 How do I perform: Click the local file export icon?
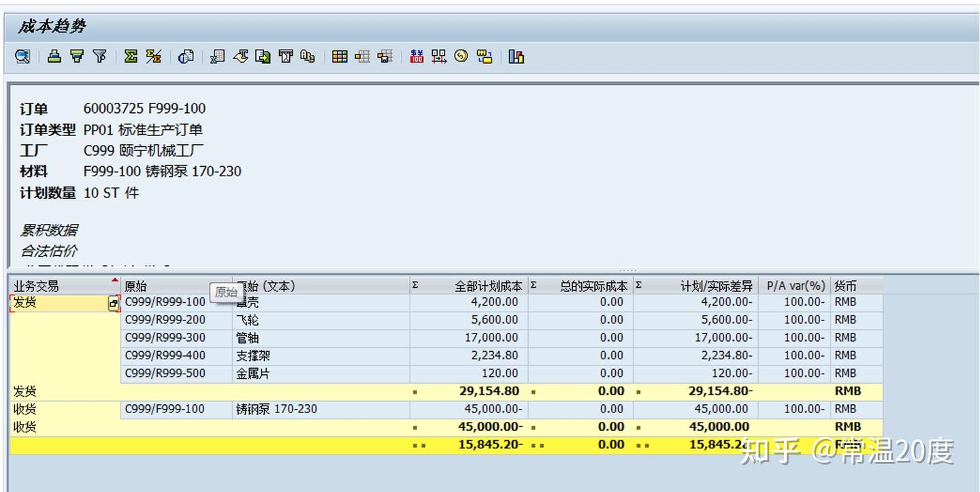(x=263, y=56)
